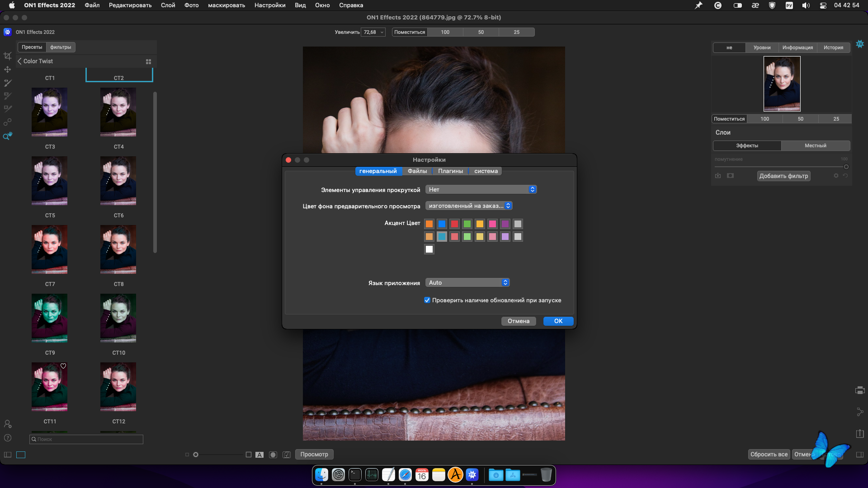This screenshot has width=868, height=488.
Task: Click the presets panel scrollbar
Action: tap(155, 173)
